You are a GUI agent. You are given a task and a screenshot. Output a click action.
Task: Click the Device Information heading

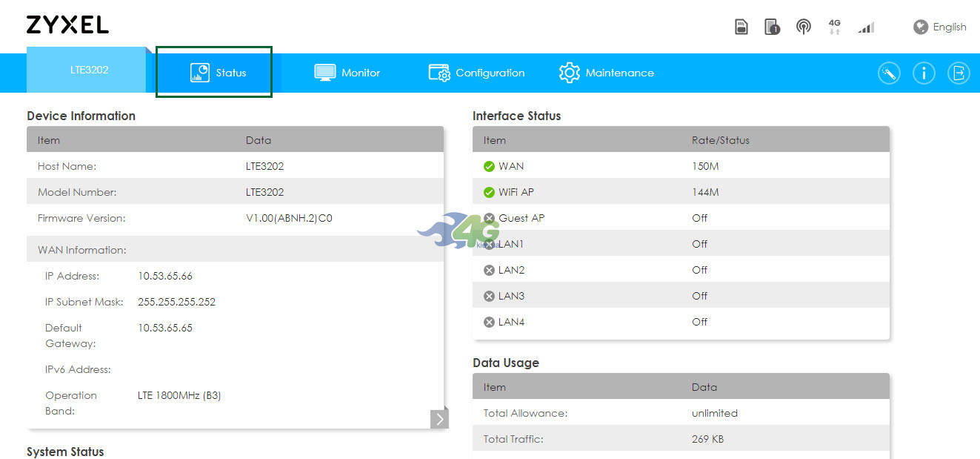(81, 116)
